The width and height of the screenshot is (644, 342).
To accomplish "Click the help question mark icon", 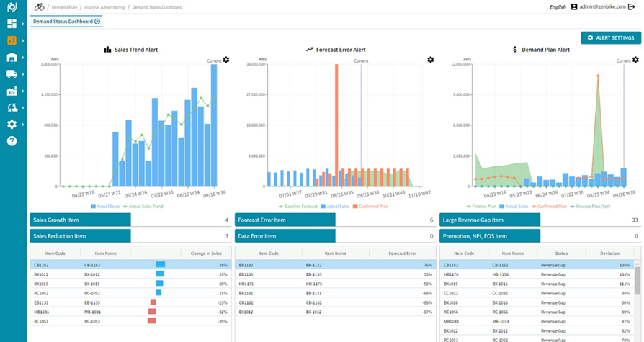I will (12, 141).
